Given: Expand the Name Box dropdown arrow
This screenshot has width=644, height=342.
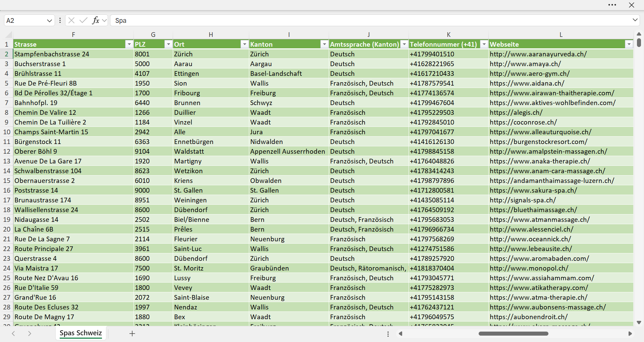Looking at the screenshot, I should click(x=49, y=20).
